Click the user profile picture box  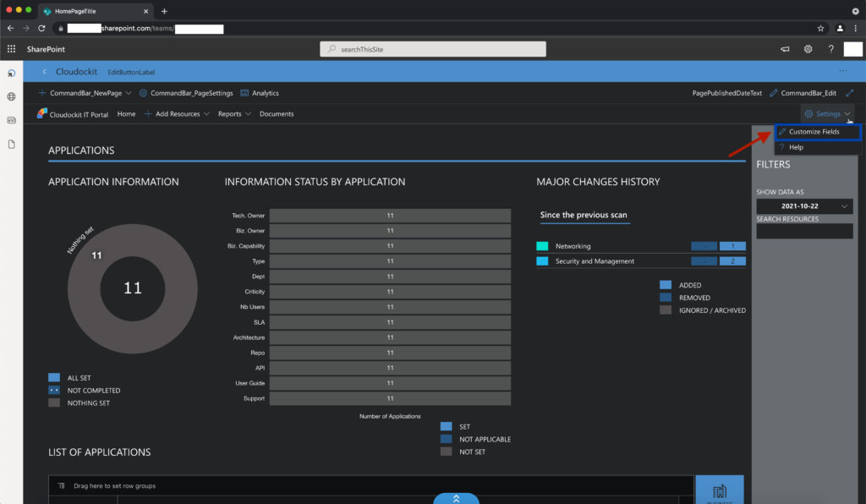pos(852,49)
